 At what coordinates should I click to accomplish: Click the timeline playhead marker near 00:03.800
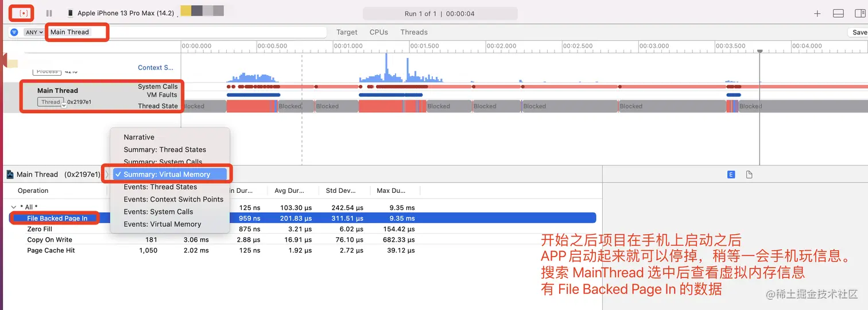pos(759,51)
